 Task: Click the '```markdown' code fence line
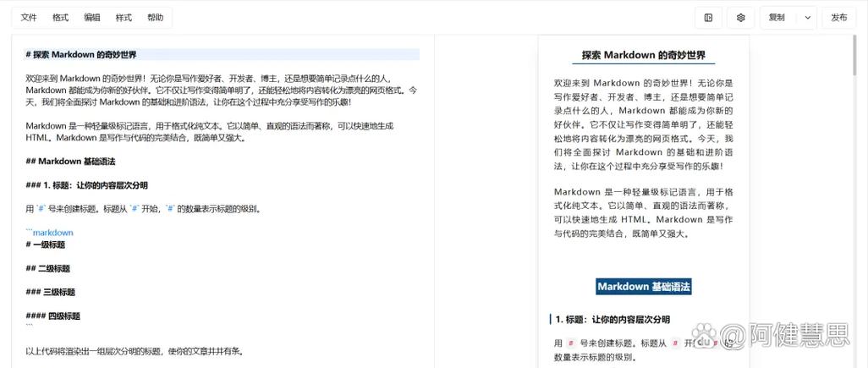[x=49, y=233]
